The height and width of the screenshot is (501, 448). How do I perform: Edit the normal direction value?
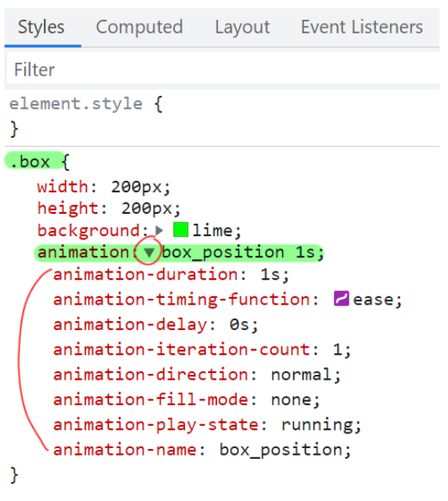tap(301, 375)
